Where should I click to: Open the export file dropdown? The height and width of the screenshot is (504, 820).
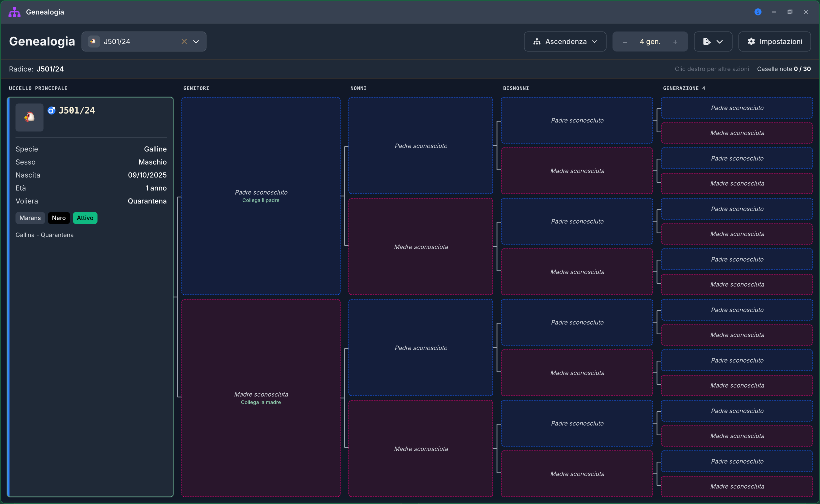[x=713, y=42]
